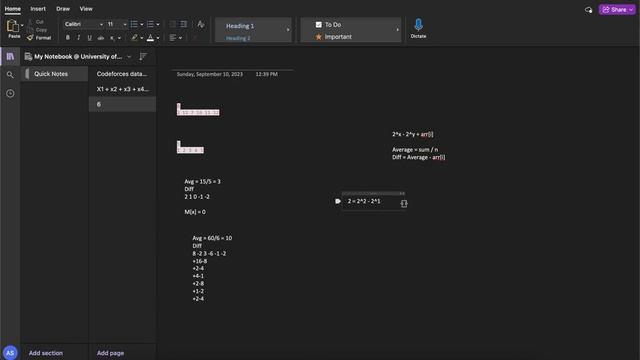640x360 pixels.
Task: Open the bullet style dropdown arrow
Action: click(142, 24)
